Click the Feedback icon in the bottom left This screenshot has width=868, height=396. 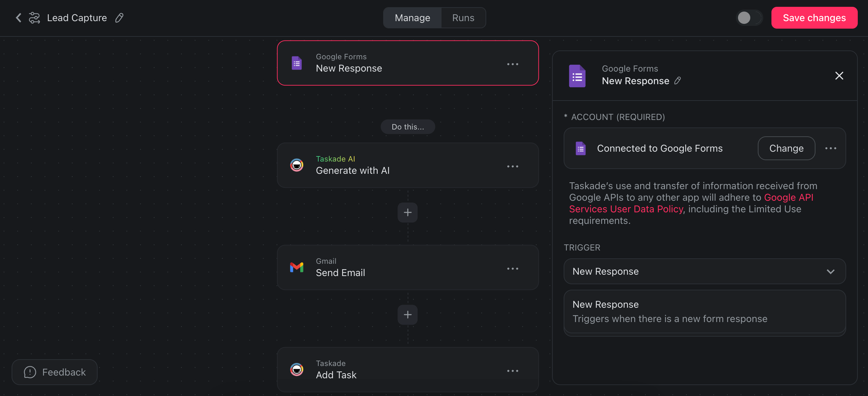point(29,372)
